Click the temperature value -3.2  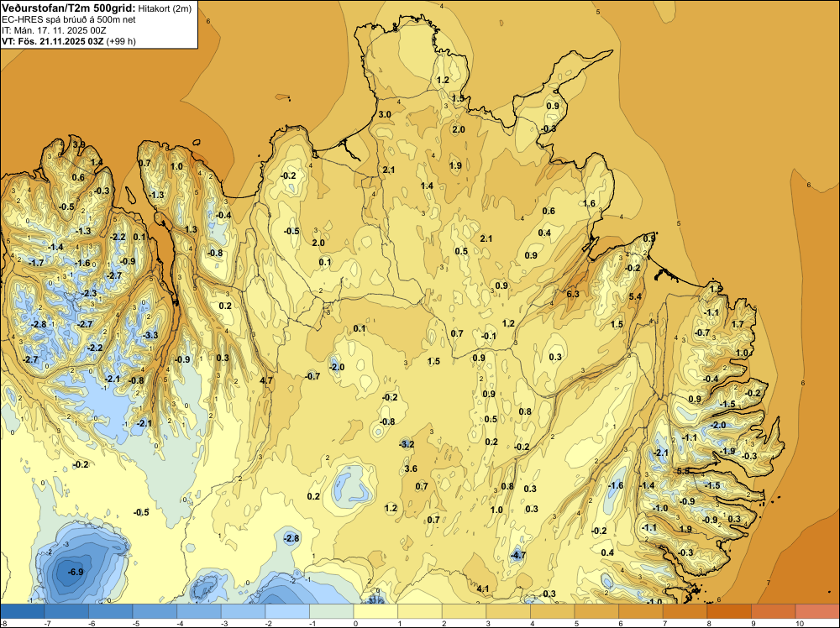407,444
